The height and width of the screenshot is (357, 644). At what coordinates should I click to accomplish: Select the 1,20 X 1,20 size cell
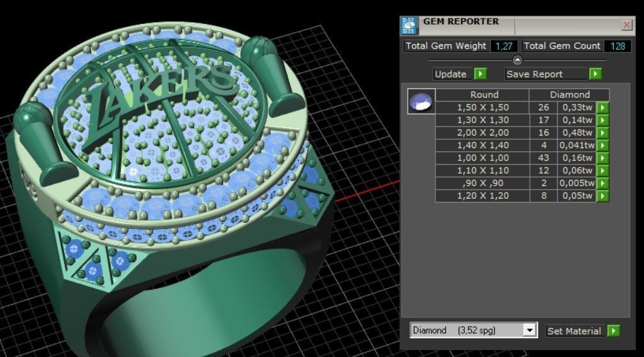[x=482, y=196]
